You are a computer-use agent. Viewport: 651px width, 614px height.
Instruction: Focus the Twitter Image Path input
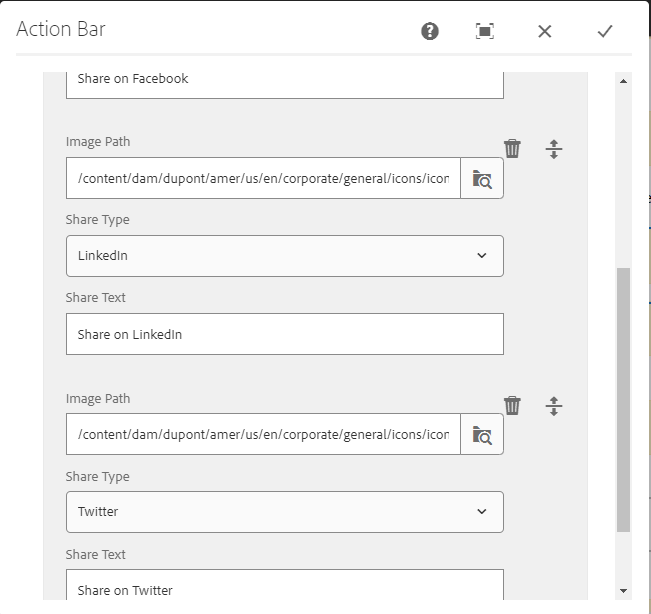tap(263, 435)
